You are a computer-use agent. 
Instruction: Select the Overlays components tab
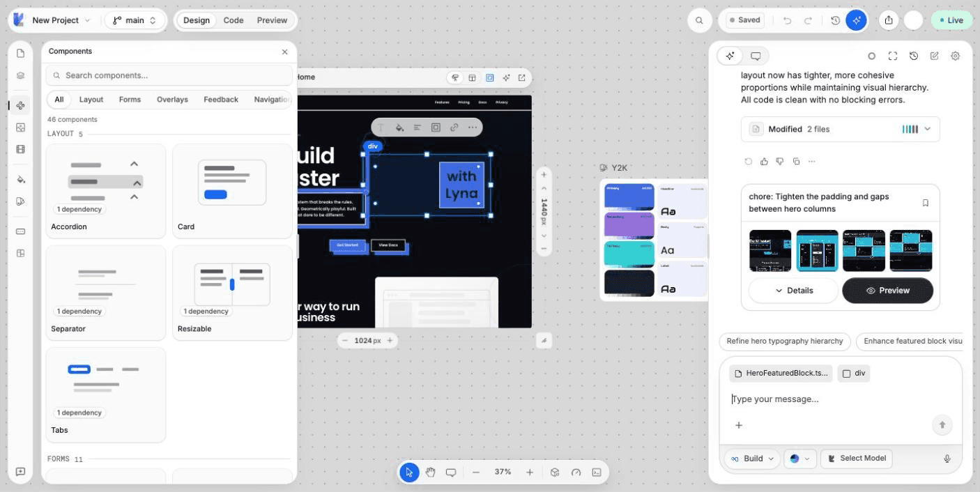point(172,100)
